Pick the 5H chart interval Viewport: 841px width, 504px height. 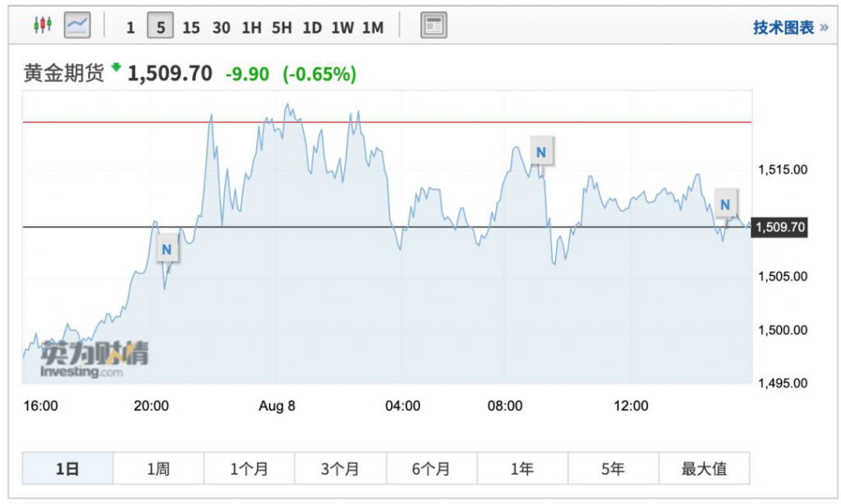point(282,27)
